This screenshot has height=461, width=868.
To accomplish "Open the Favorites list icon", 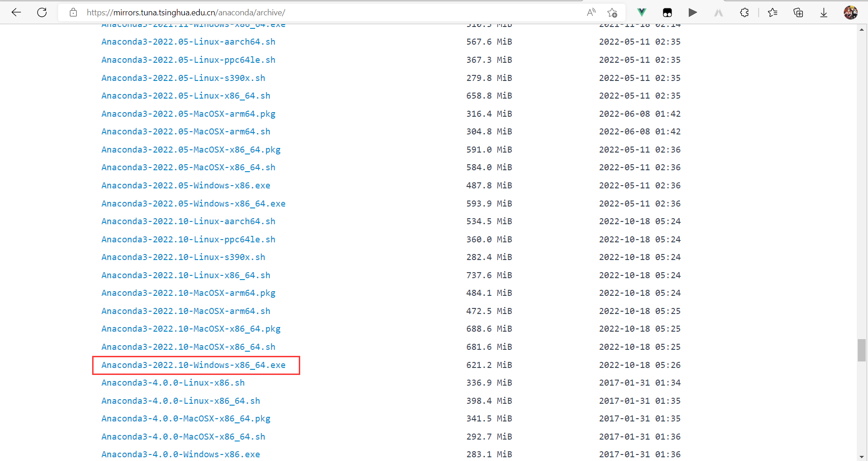I will click(x=773, y=13).
